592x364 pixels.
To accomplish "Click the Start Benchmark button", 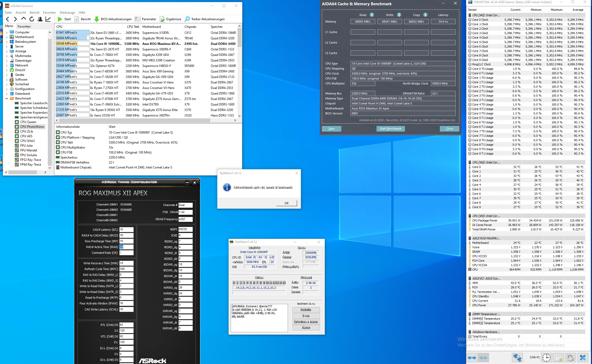I will pyautogui.click(x=390, y=129).
